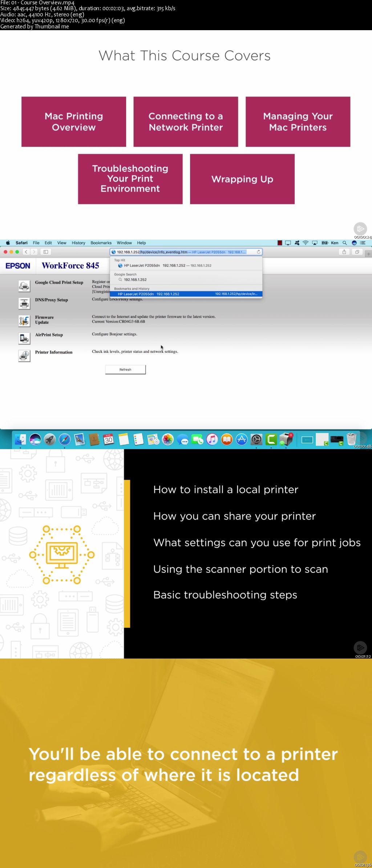
Task: Select highlighted HP LaserJet P2055dn history entry
Action: pos(186,294)
